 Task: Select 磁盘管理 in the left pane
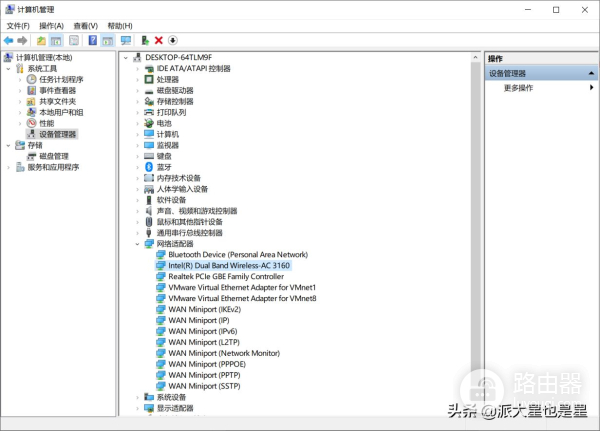click(x=53, y=156)
